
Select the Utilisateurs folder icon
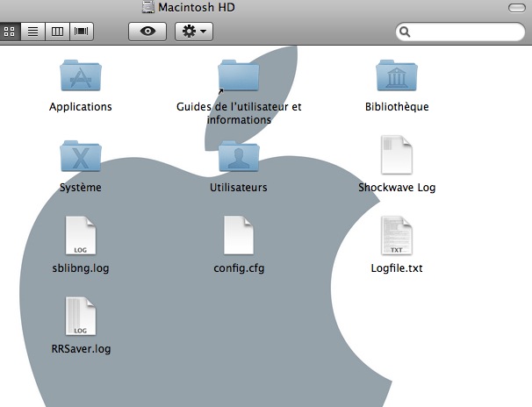click(x=239, y=156)
